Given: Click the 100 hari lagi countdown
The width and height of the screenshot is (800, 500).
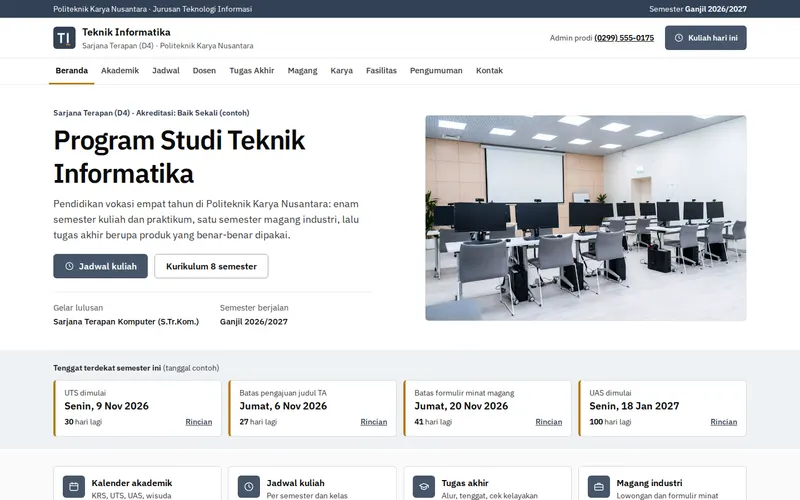Looking at the screenshot, I should coord(610,422).
